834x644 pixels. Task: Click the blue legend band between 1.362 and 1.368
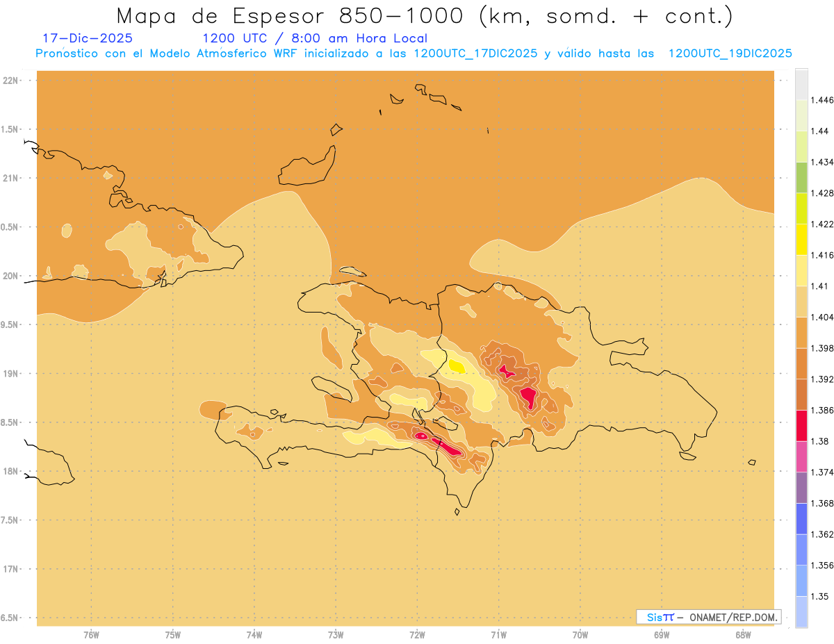tap(801, 518)
